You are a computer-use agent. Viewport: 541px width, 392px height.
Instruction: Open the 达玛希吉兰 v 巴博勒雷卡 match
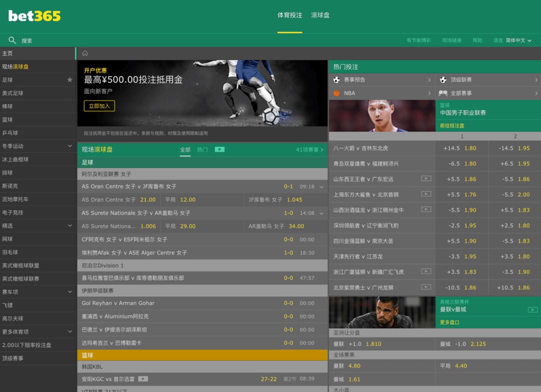pyautogui.click(x=203, y=343)
